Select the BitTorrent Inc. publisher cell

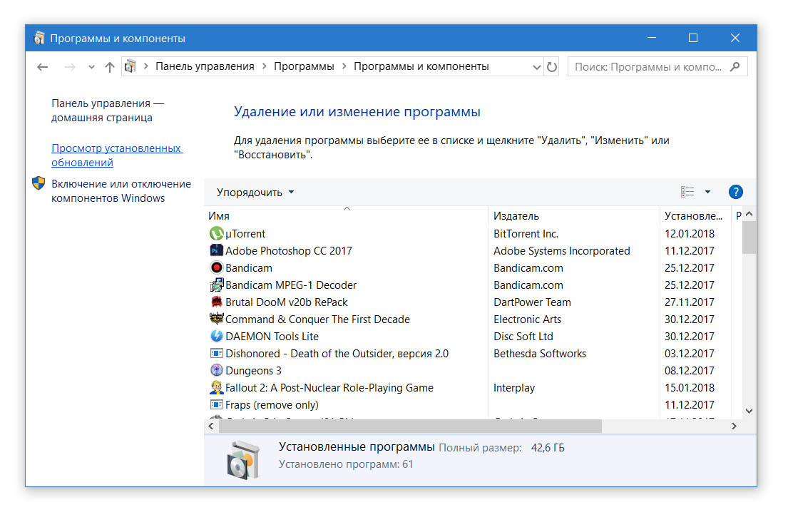(526, 234)
